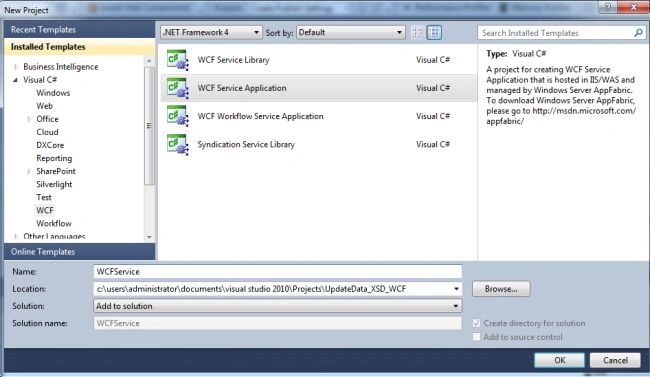Click the Cancel button
650x377 pixels.
(x=615, y=360)
